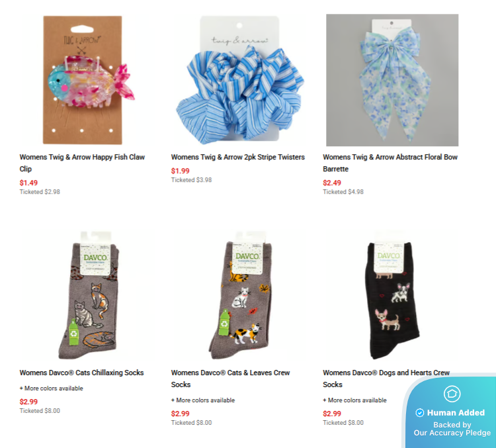Click the Womens Twig & Arrow Happy Fish Claw Clip title
This screenshot has height=448, width=496.
coord(82,163)
